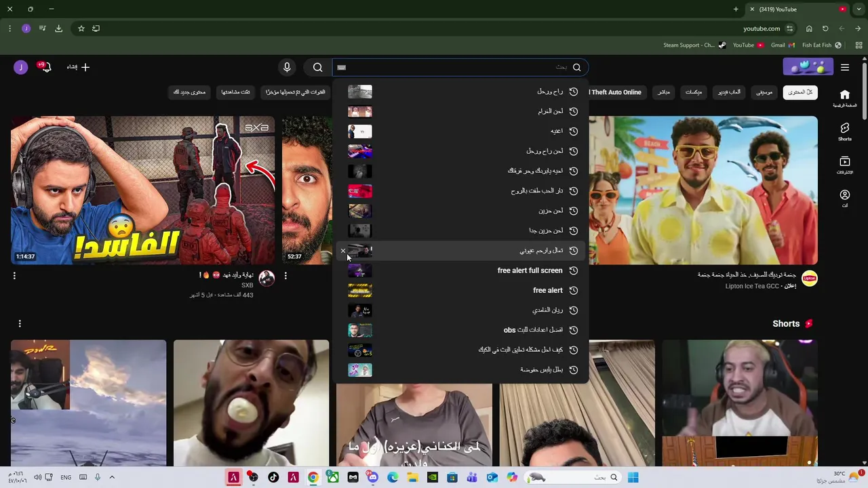This screenshot has width=868, height=488.
Task: Click thumbnail beside 'free alert full screen' suggestion
Action: click(x=360, y=270)
